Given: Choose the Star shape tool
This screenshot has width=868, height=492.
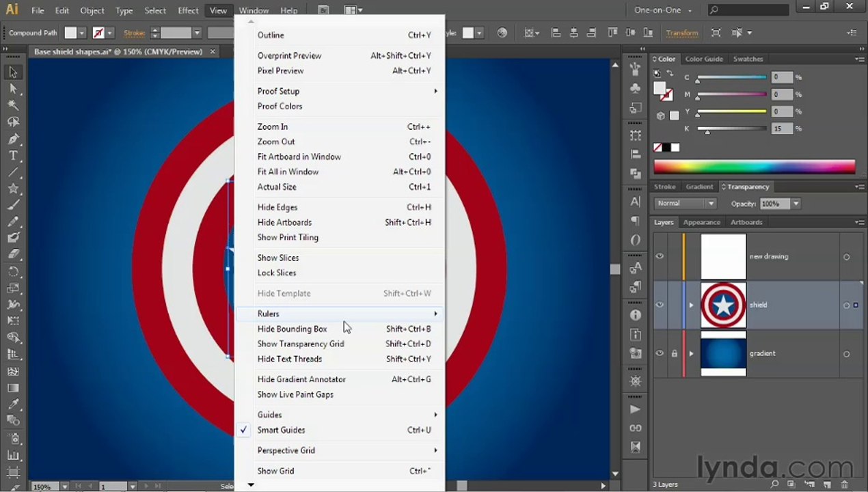Looking at the screenshot, I should coord(13,189).
